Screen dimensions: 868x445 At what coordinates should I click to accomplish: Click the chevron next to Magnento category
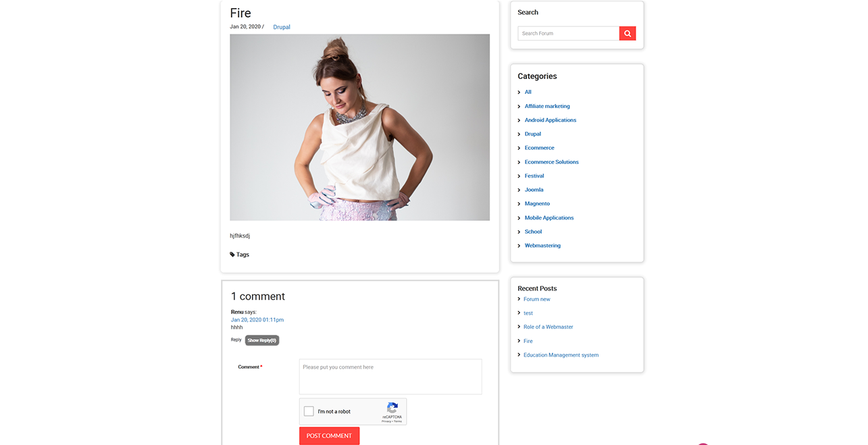pos(519,204)
